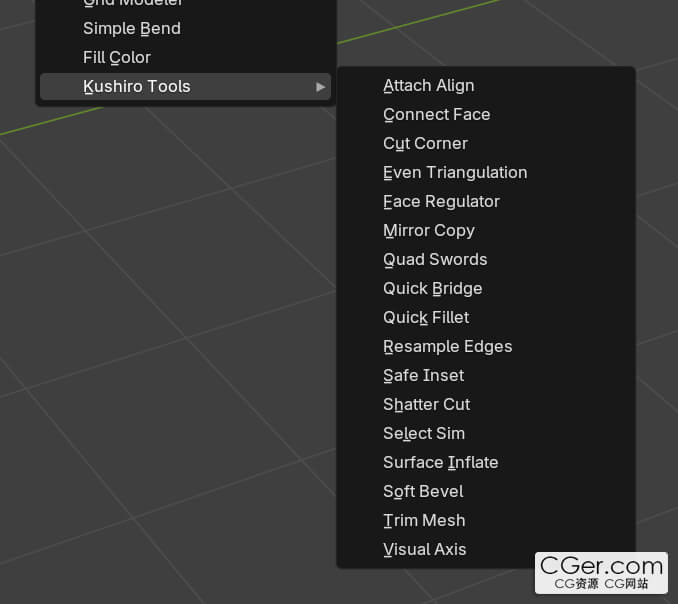Choose Quick Bridge option

coord(486,288)
